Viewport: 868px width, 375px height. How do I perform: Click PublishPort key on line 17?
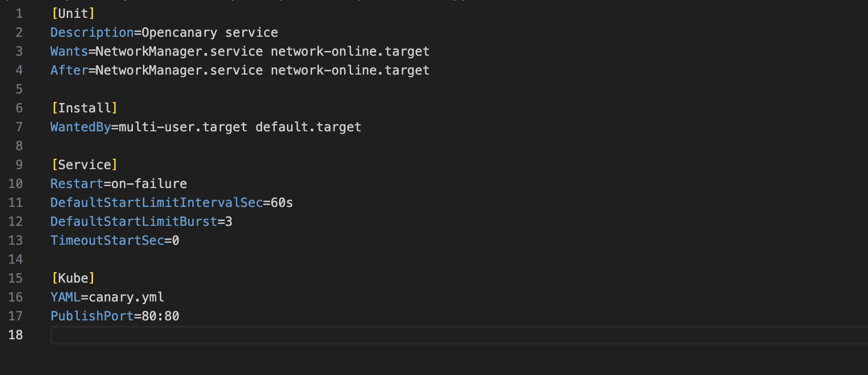92,316
